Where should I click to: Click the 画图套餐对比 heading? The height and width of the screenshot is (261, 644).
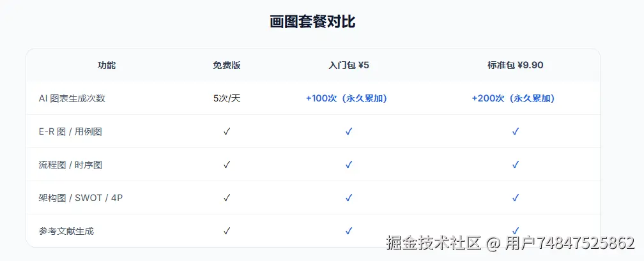point(312,22)
